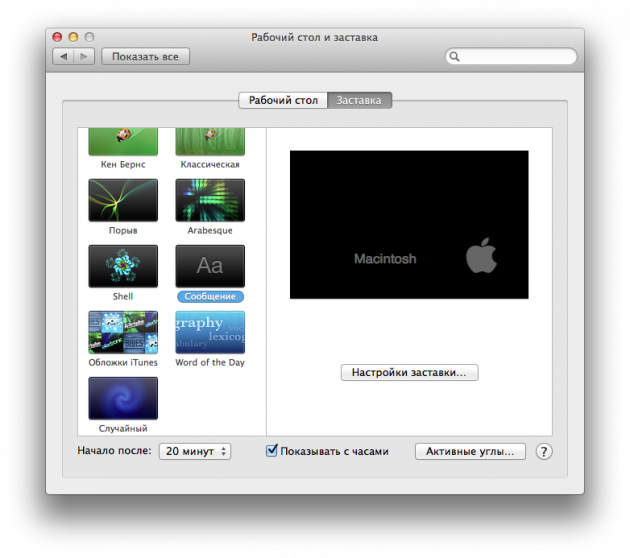Screen dimensions: 630x558
Task: Choose the Случайный random screensaver
Action: [123, 398]
